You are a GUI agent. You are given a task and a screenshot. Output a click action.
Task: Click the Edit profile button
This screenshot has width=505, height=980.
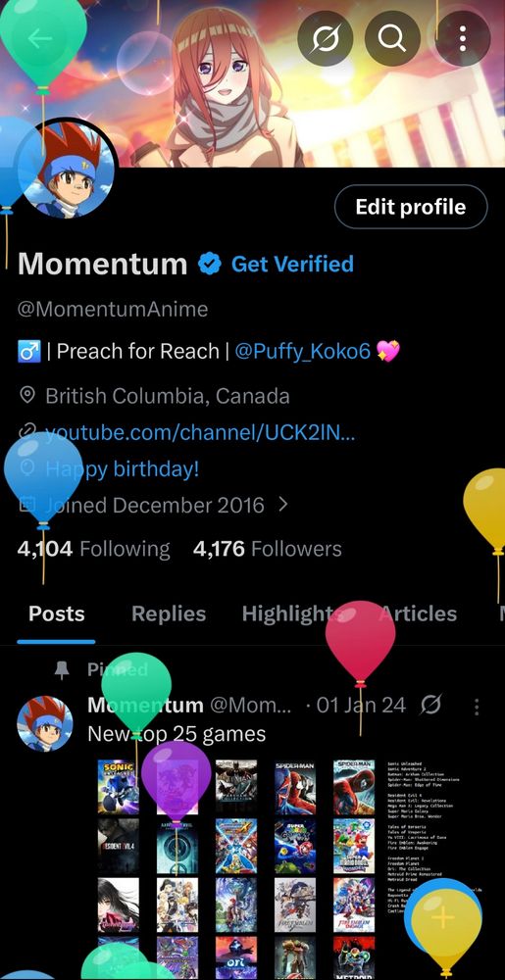[411, 207]
